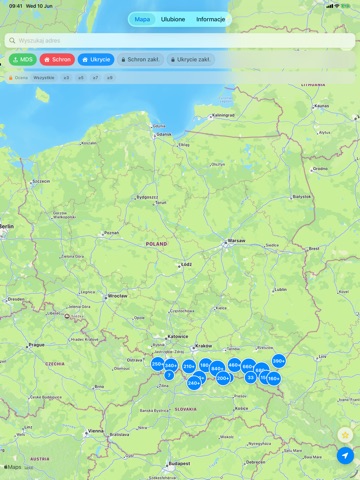Click the status bar battery indicator
The width and height of the screenshot is (360, 480).
point(346,6)
